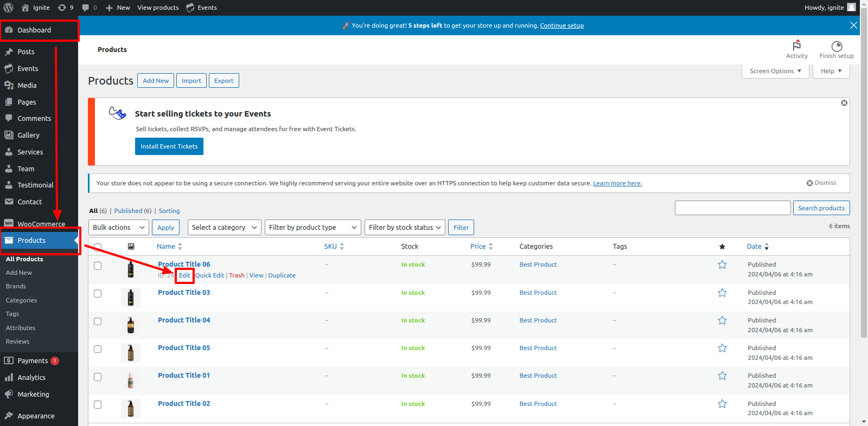
Task: Click the Search products button
Action: 821,208
